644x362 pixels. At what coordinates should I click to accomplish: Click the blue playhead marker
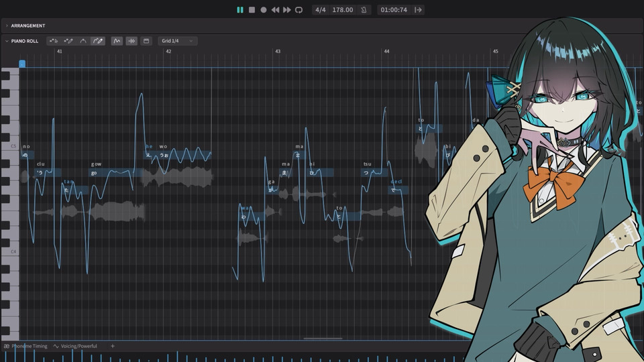click(x=22, y=64)
